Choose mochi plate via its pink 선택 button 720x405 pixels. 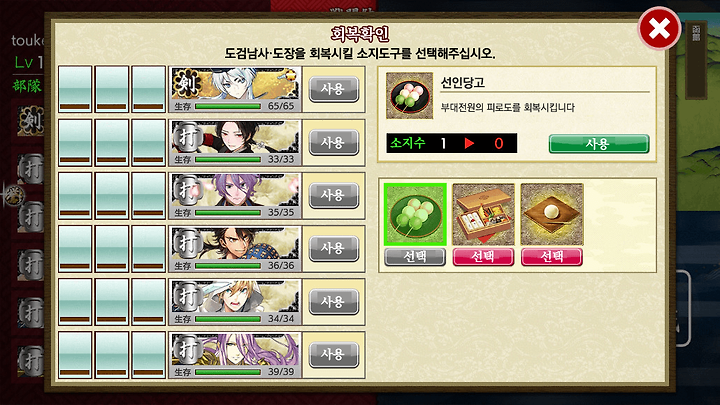point(551,257)
